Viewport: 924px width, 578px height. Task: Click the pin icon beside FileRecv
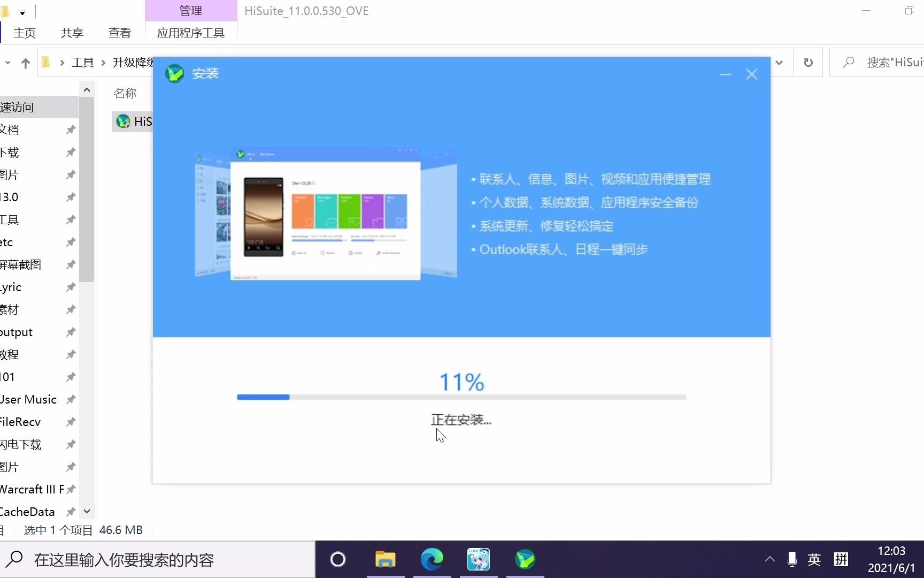click(x=71, y=422)
